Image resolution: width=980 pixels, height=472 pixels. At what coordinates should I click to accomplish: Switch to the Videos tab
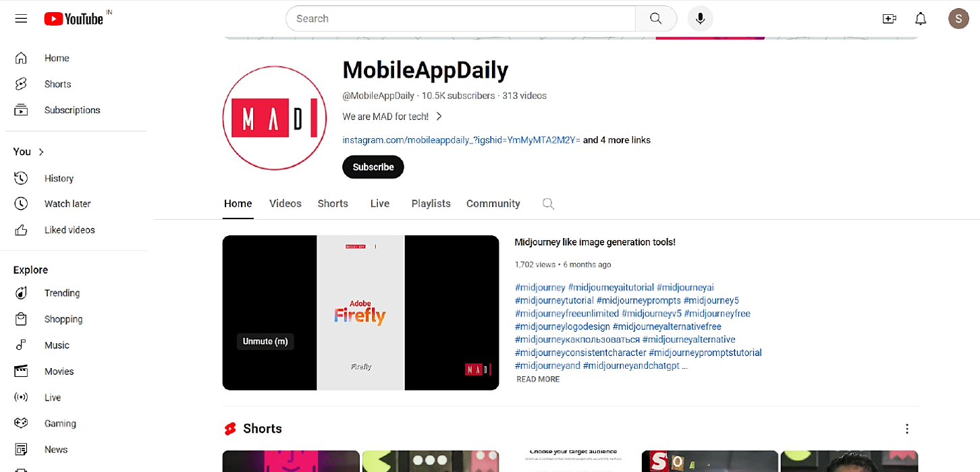click(x=285, y=204)
